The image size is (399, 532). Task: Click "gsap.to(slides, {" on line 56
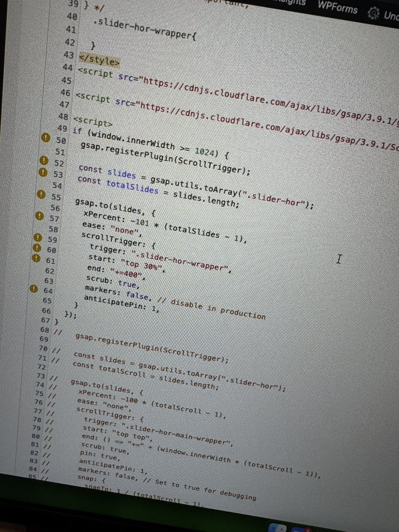115,207
